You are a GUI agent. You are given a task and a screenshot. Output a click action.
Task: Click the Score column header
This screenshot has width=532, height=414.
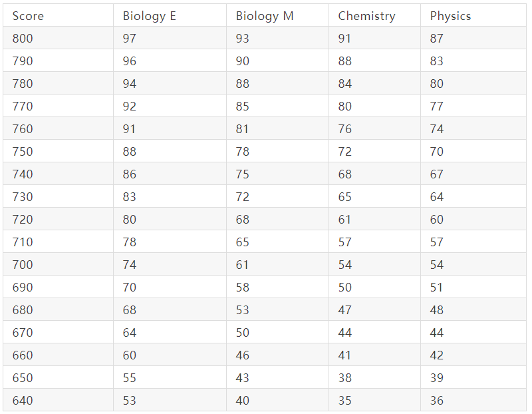[28, 16]
